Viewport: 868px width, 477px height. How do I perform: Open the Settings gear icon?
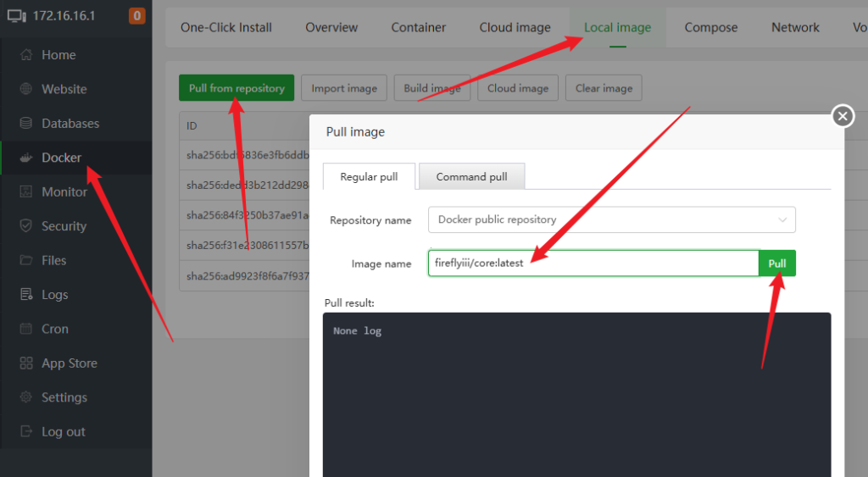[x=25, y=397]
